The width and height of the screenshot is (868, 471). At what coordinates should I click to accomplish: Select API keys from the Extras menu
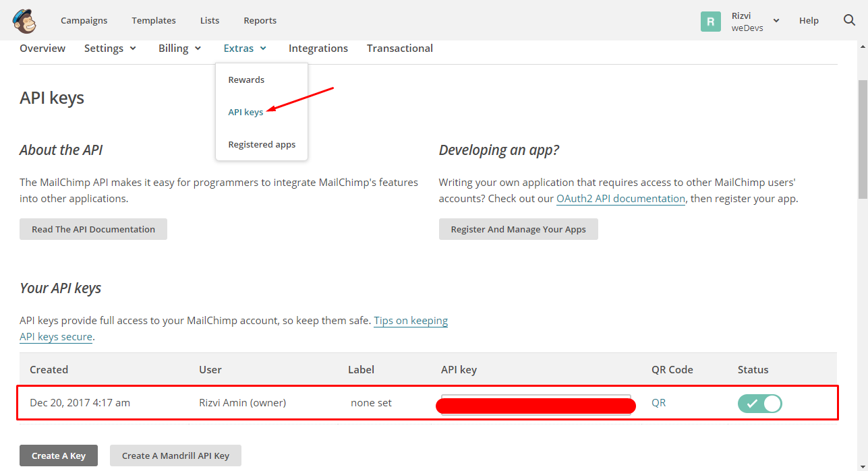pyautogui.click(x=245, y=112)
